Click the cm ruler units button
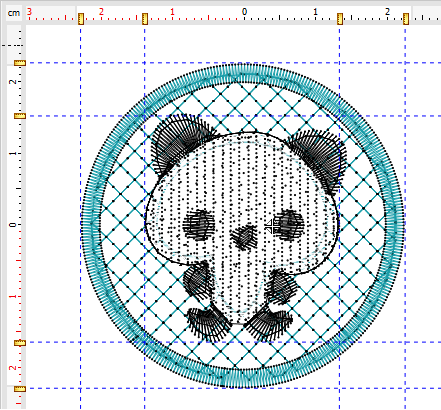 [x=14, y=13]
